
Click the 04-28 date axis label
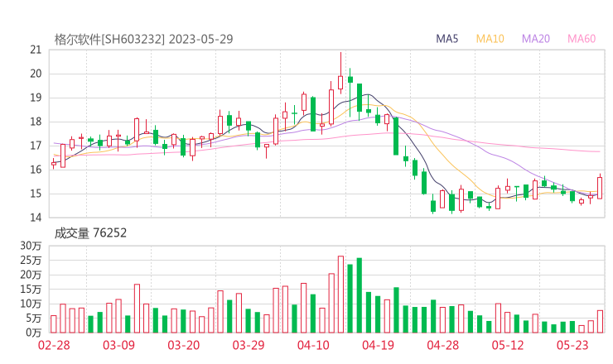point(442,345)
